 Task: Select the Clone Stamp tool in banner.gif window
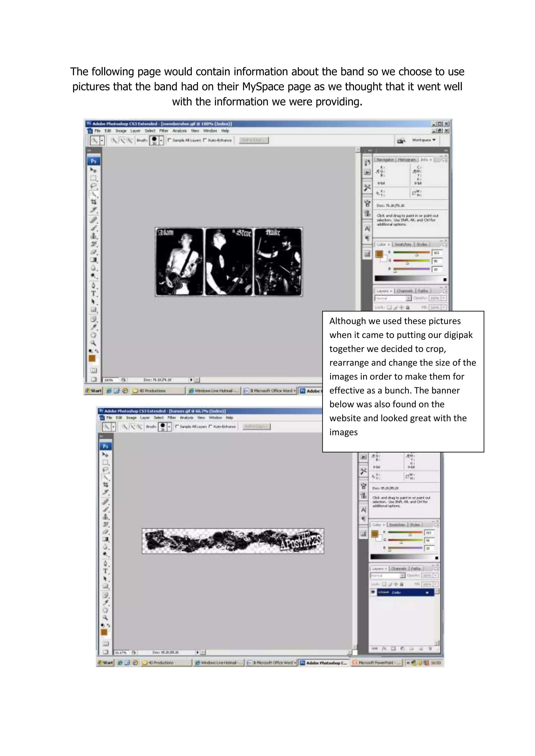click(x=106, y=517)
